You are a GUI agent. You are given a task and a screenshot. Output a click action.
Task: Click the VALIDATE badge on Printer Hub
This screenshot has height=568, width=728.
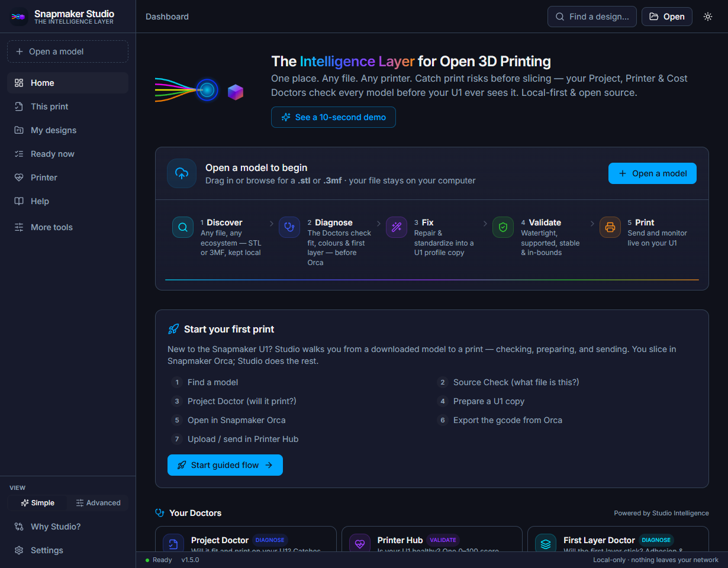pos(443,540)
